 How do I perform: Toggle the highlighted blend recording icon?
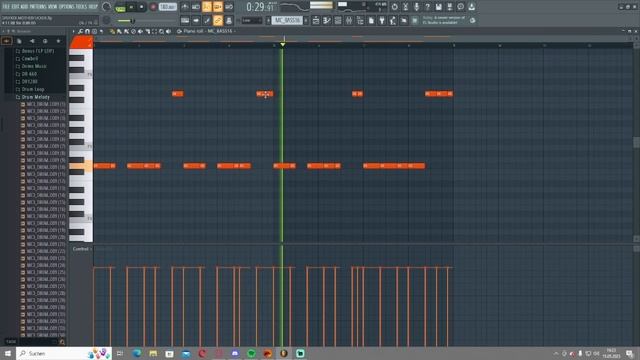(x=218, y=7)
